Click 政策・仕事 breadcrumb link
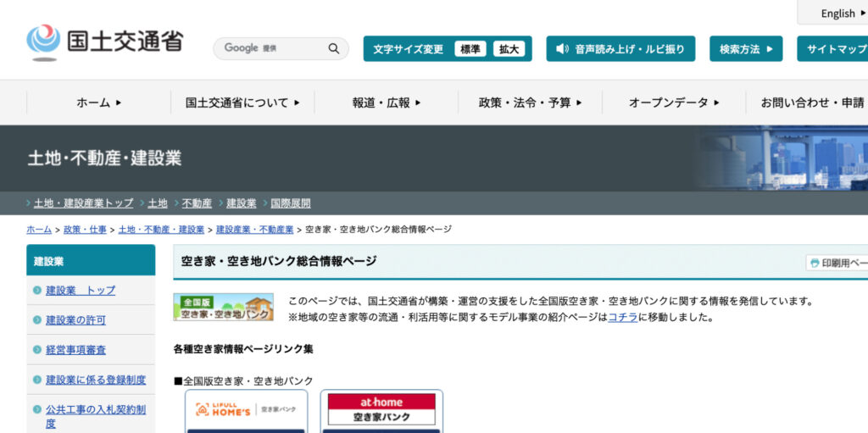 (x=85, y=230)
